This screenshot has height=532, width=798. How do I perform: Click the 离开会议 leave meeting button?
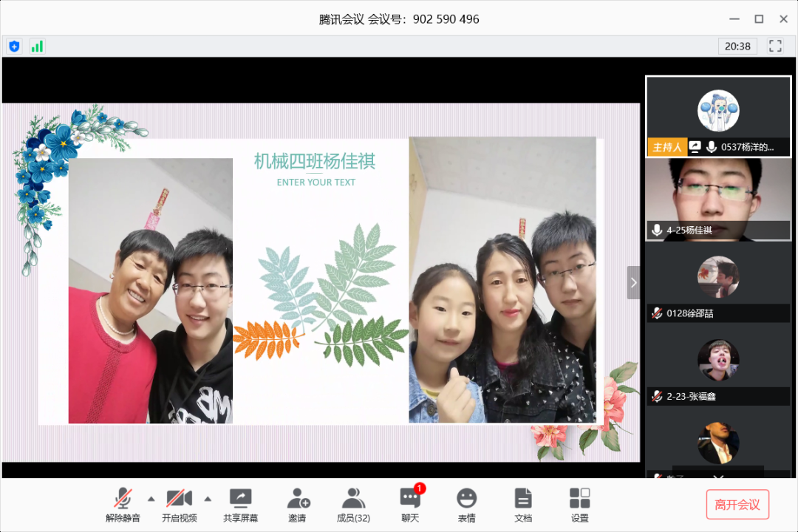(737, 505)
